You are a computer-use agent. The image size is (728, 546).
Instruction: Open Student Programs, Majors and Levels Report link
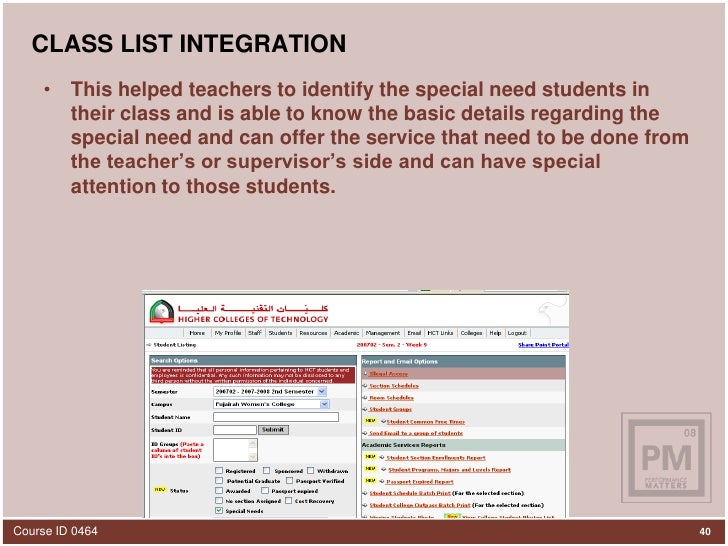(449, 470)
